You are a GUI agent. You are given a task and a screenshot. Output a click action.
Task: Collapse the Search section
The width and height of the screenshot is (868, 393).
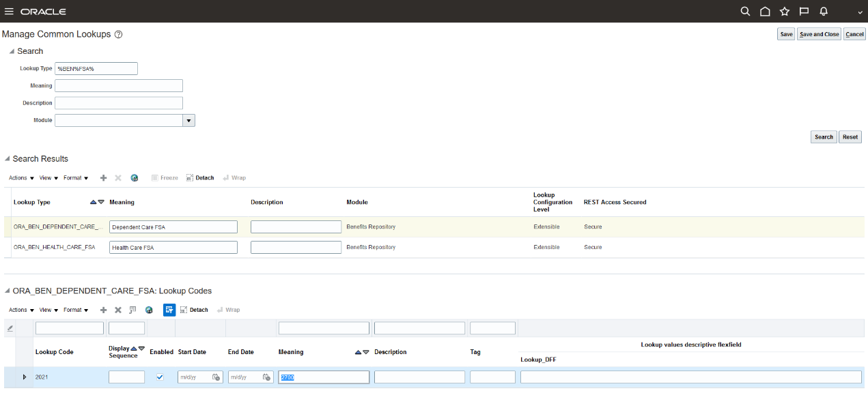coord(12,52)
